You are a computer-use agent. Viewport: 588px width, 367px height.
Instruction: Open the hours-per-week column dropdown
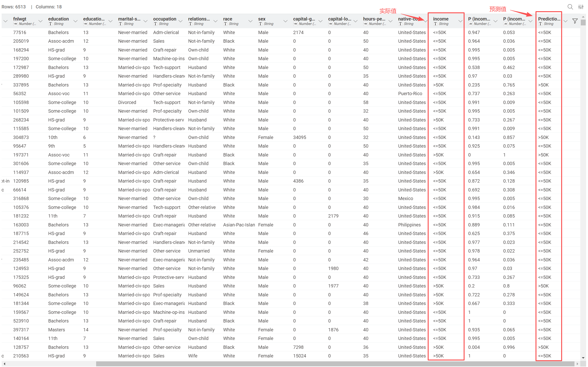coord(390,21)
